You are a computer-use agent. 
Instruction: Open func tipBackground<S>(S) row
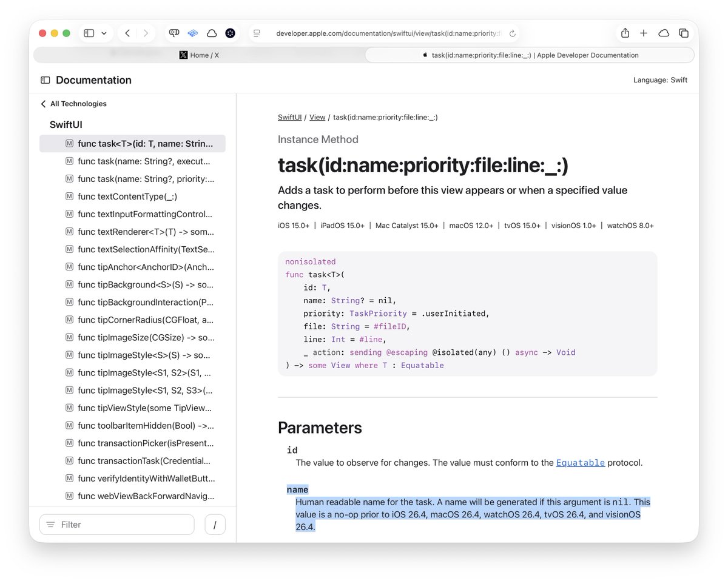coord(132,284)
